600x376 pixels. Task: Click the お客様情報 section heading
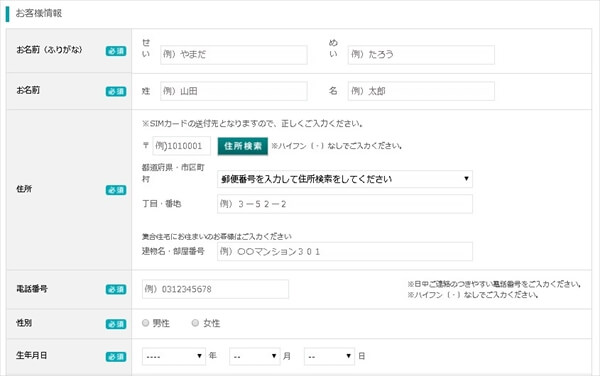38,13
